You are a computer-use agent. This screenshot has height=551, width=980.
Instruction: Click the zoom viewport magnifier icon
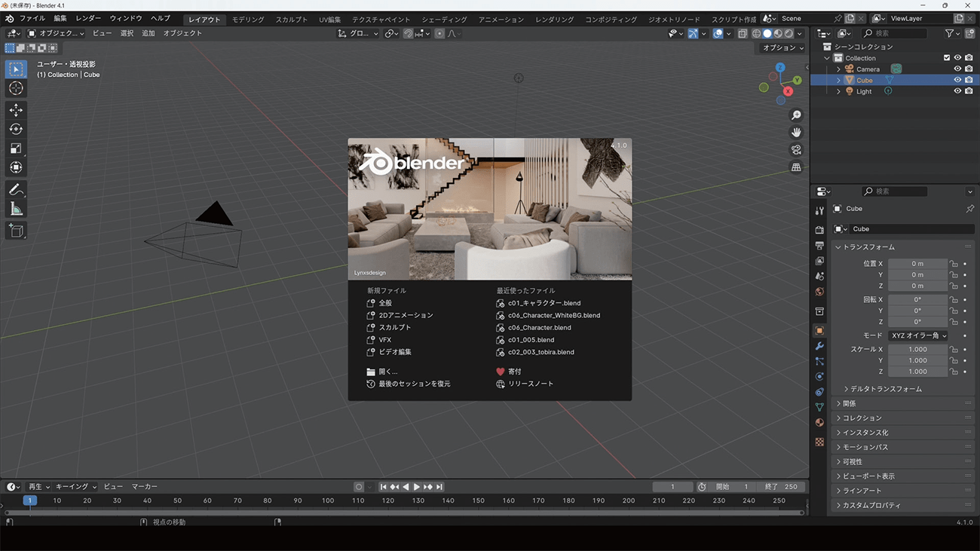(x=796, y=115)
